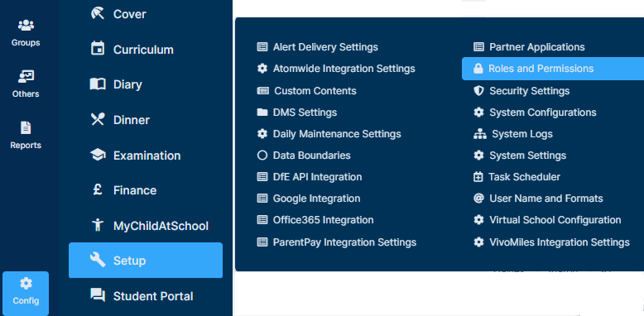644x316 pixels.
Task: Click the Task Scheduler calendar icon
Action: point(478,177)
